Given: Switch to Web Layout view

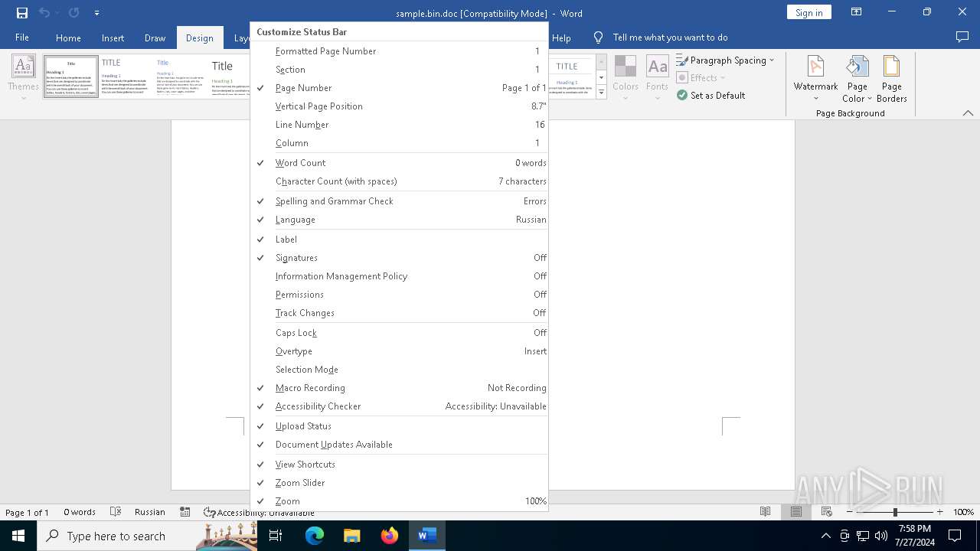Looking at the screenshot, I should (x=827, y=512).
